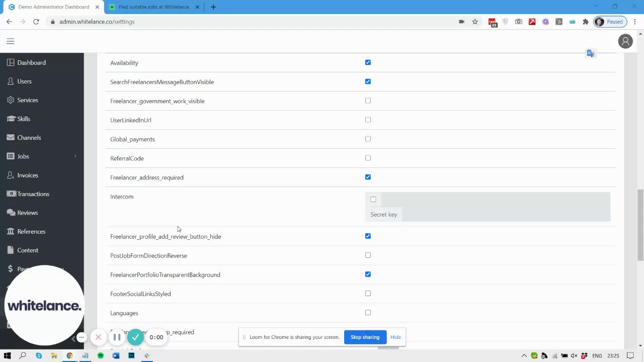Click the system clock 23:25
The image size is (644, 362).
coord(613,355)
